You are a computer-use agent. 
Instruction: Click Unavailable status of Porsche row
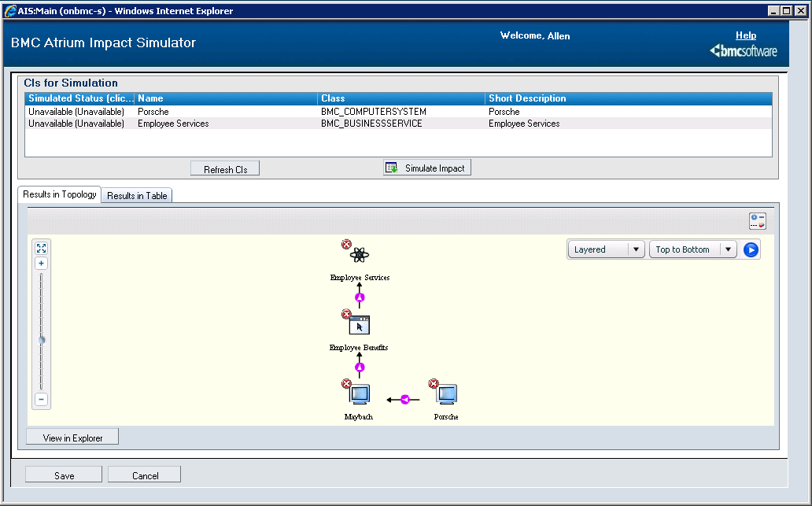click(x=76, y=111)
